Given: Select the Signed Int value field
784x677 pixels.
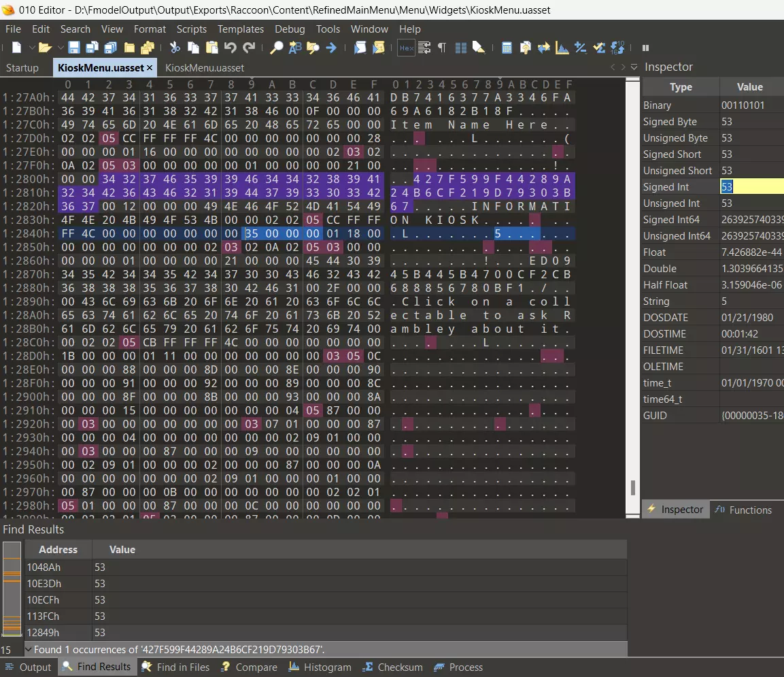Looking at the screenshot, I should click(751, 187).
